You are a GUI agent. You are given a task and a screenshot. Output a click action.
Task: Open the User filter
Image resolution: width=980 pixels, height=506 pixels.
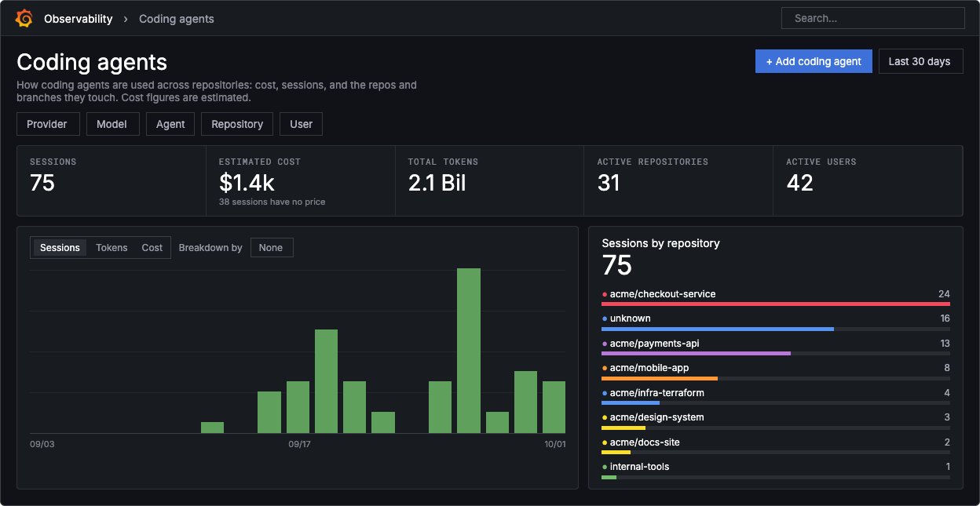301,124
